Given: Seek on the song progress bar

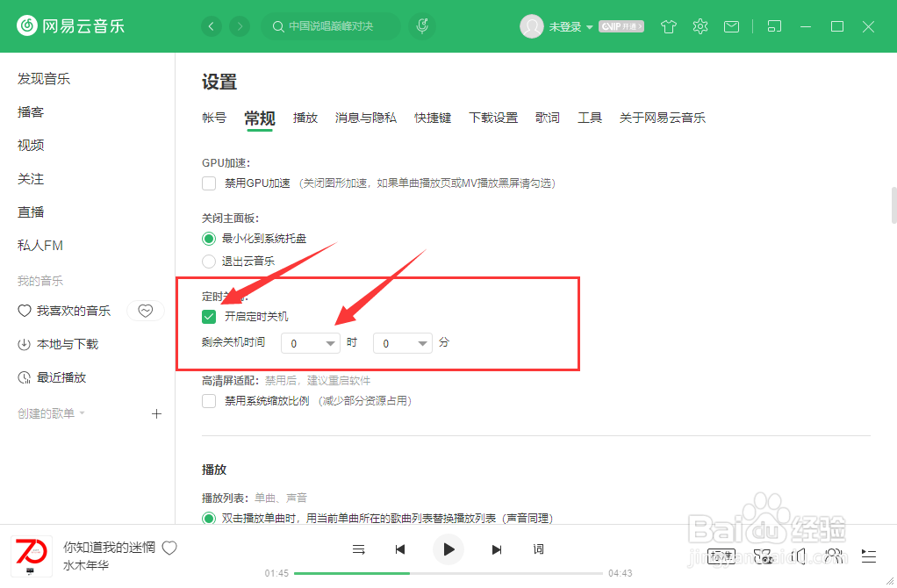Looking at the screenshot, I should pyautogui.click(x=448, y=573).
